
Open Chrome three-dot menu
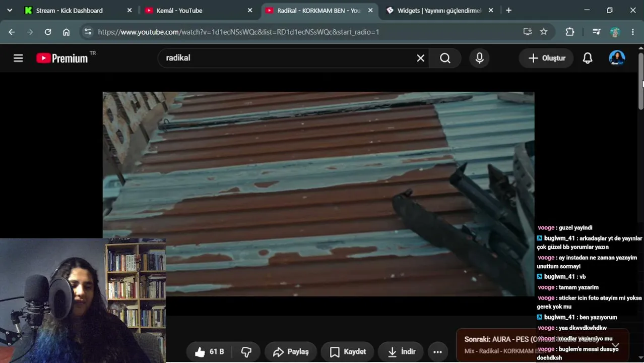(633, 32)
